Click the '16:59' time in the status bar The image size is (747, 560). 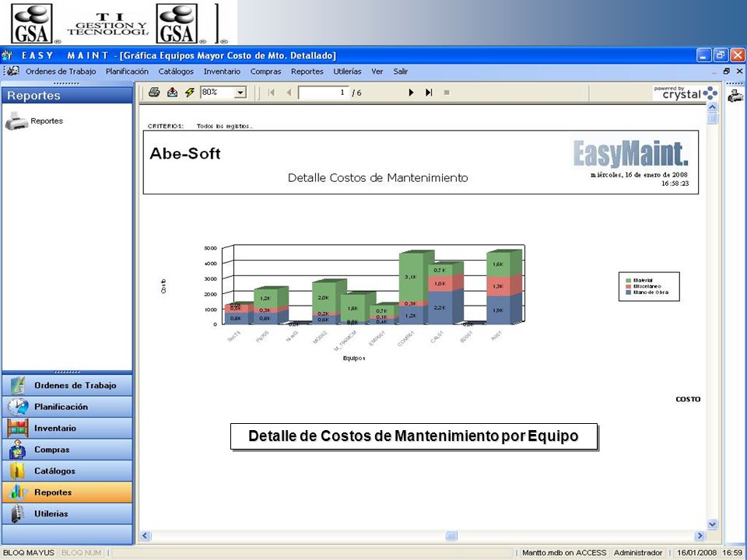tap(732, 553)
